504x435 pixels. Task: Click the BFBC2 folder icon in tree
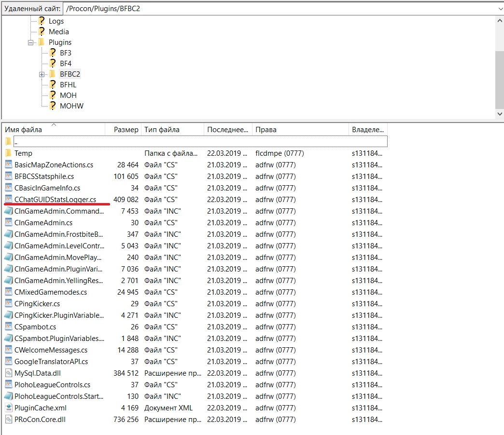[x=53, y=74]
